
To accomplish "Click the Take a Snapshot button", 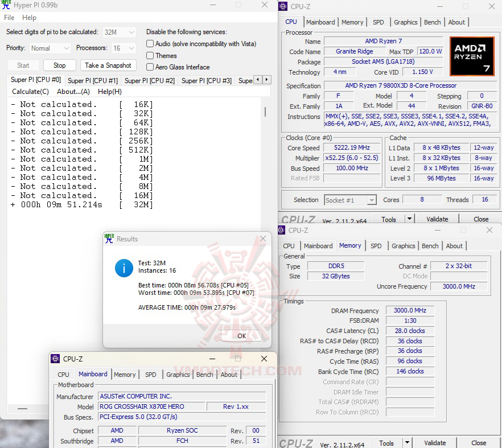I will 108,65.
